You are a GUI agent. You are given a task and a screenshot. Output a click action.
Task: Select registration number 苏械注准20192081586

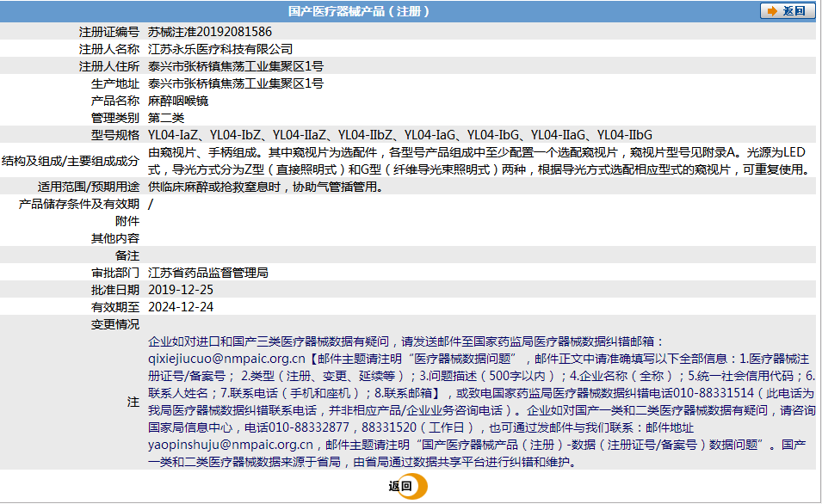click(x=210, y=32)
